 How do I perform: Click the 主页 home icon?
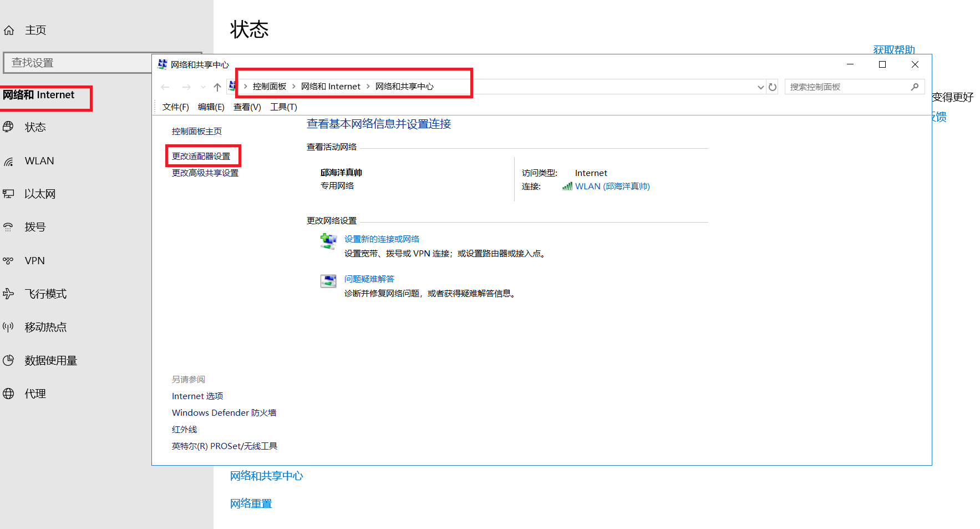pyautogui.click(x=9, y=29)
